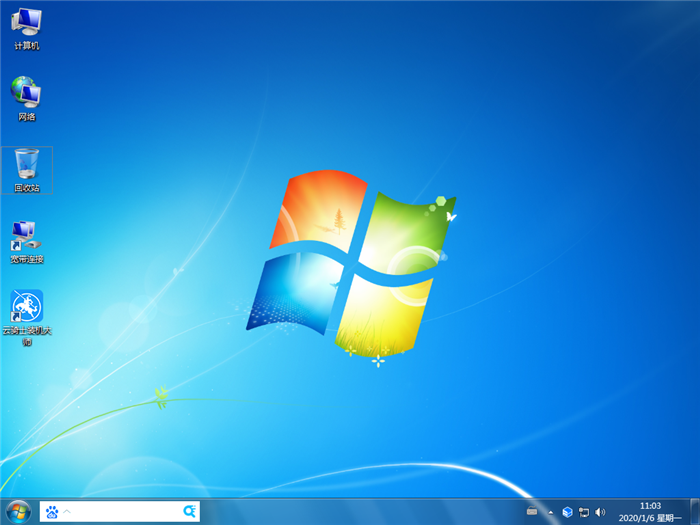Click the blue search magnifier button
The width and height of the screenshot is (700, 525).
point(188,512)
